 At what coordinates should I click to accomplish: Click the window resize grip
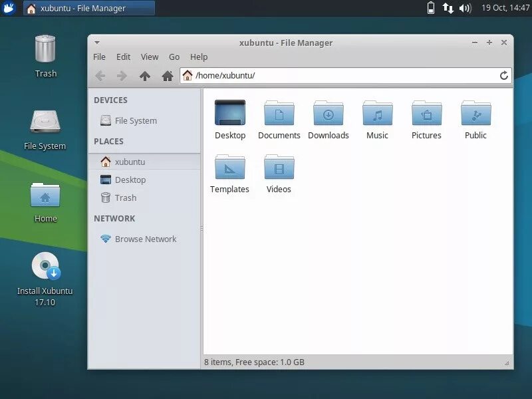point(507,363)
